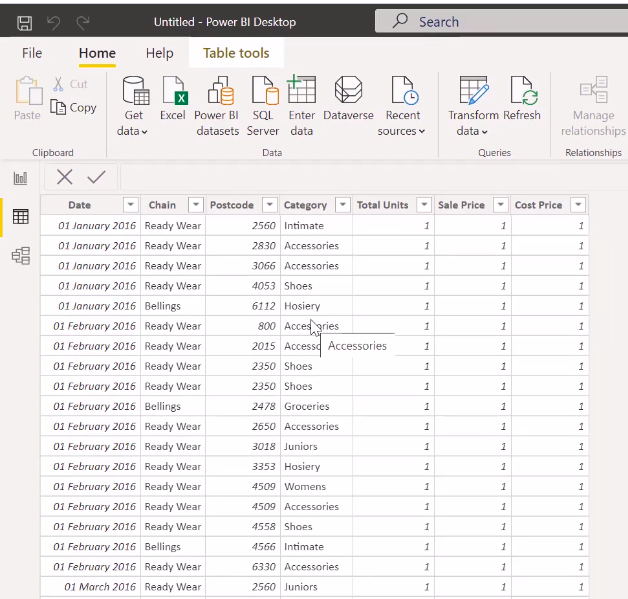Redo the last action
The height and width of the screenshot is (599, 628).
click(x=83, y=22)
